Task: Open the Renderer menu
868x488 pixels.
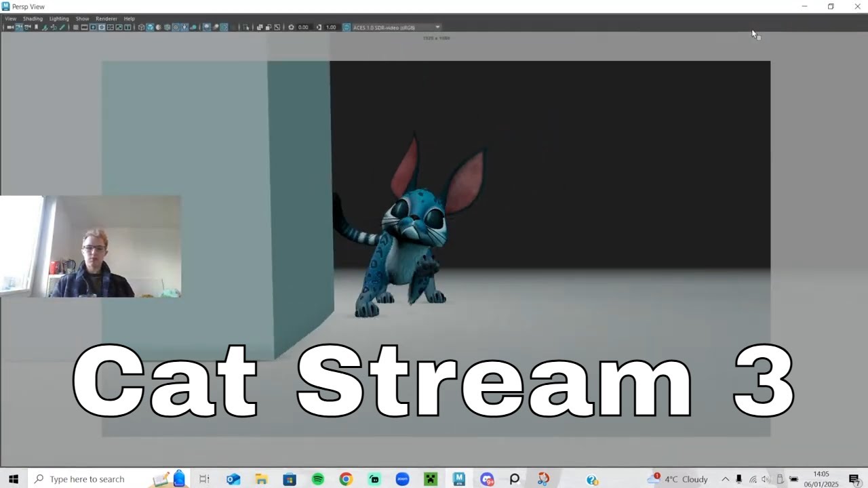Action: [x=106, y=18]
